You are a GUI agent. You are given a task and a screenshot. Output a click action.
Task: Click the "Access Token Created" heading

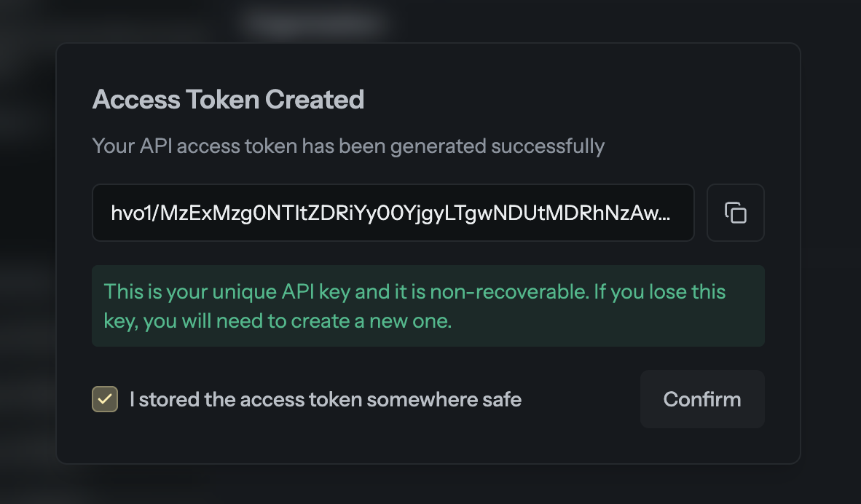tap(228, 99)
